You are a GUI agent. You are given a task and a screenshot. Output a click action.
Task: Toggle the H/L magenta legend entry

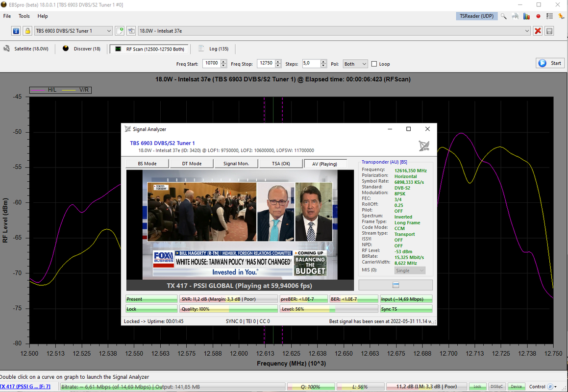44,90
